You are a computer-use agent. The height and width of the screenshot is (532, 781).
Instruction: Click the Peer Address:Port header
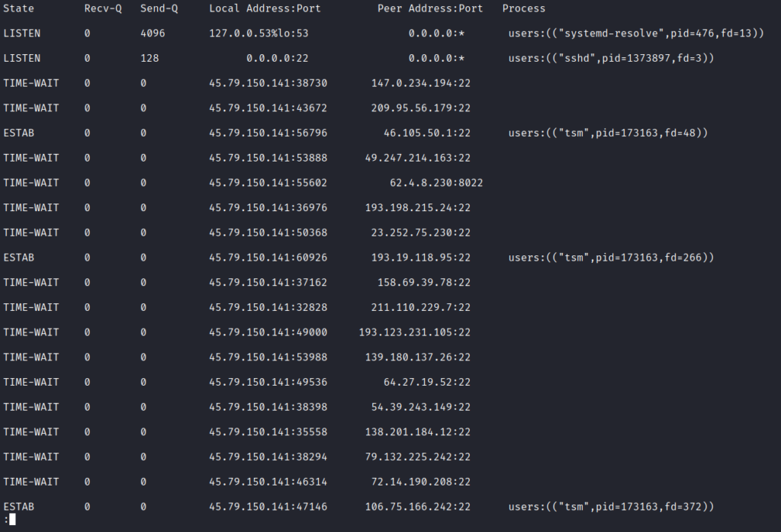[430, 8]
